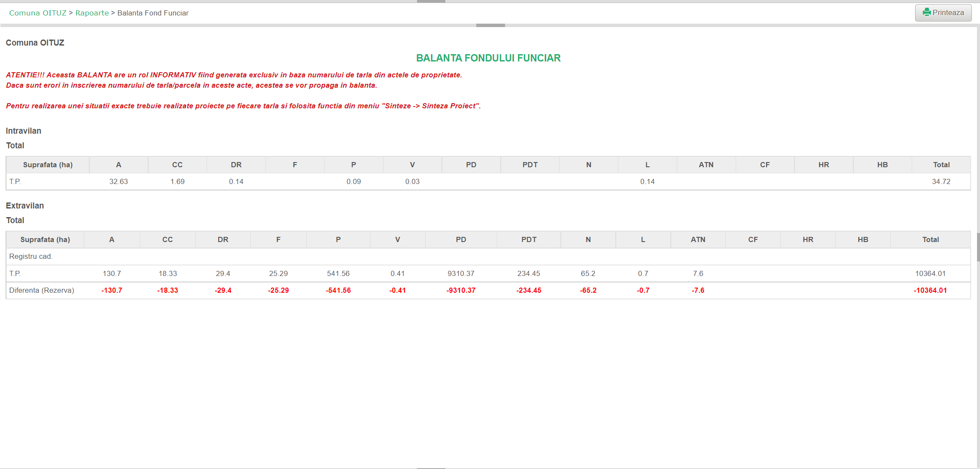Click the BALANTA FONDULUI FUNCIAR title
The image size is (980, 469).
click(488, 58)
